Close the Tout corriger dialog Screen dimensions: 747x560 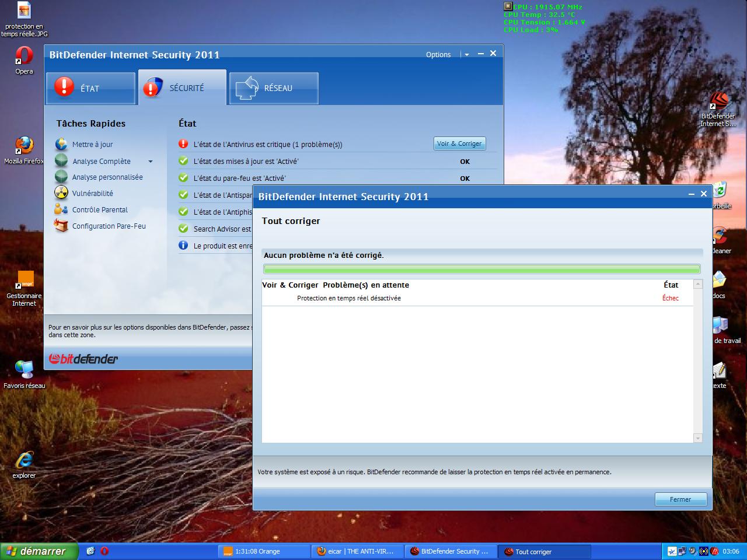[704, 194]
